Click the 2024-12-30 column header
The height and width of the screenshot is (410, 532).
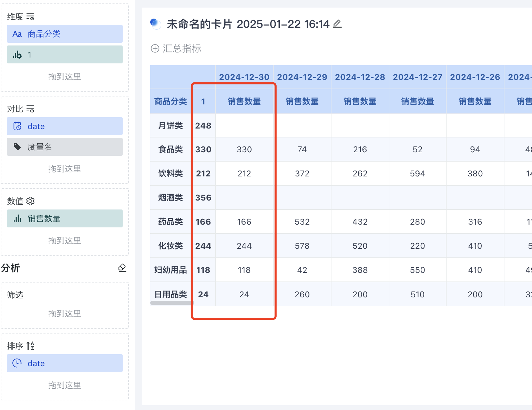[x=244, y=77]
